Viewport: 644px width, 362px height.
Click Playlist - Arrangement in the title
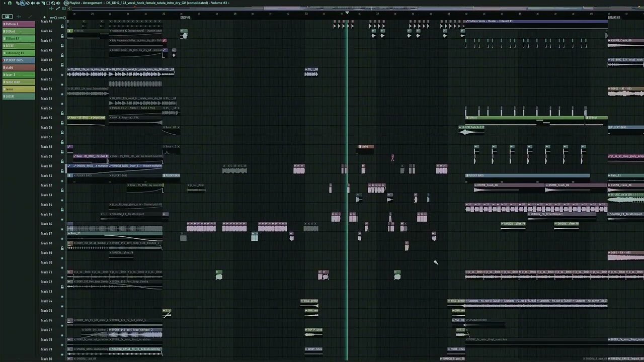[86, 3]
